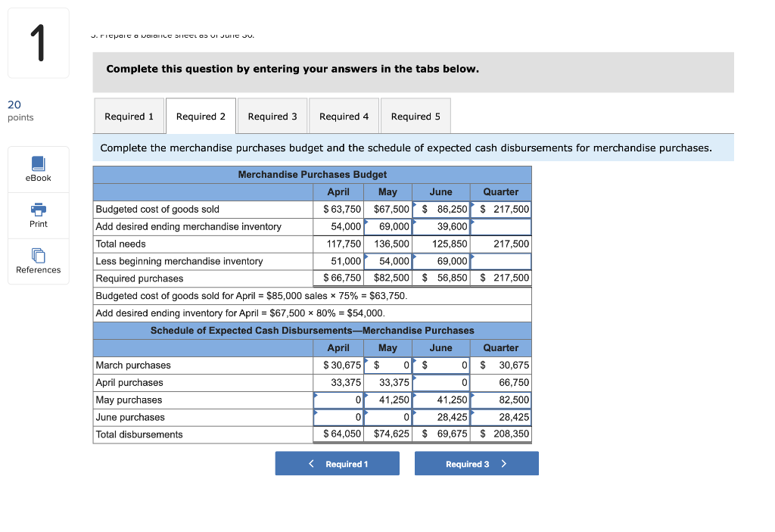
Task: Open the Required 5 tab
Action: pos(416,116)
